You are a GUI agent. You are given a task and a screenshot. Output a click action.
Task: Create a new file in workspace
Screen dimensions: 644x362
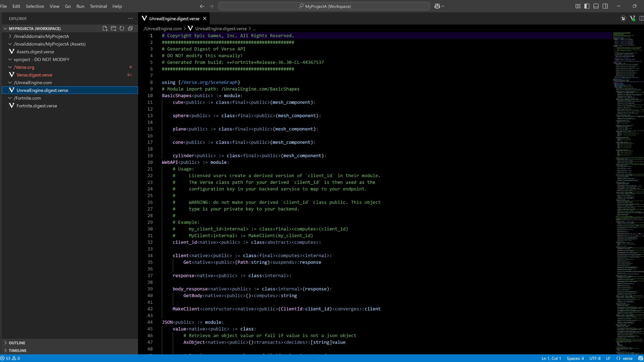click(105, 28)
